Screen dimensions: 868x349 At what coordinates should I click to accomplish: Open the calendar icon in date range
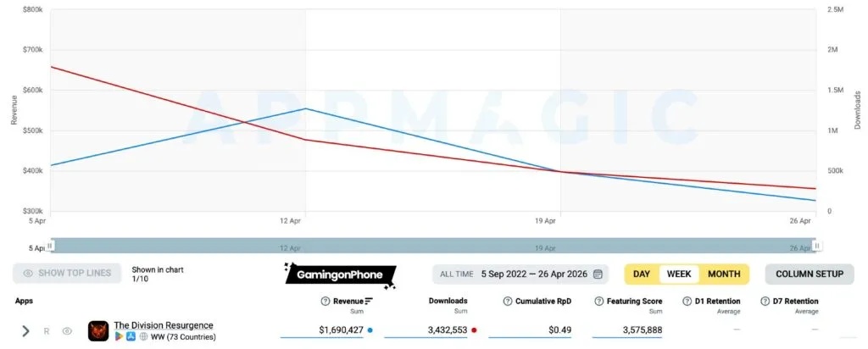[598, 274]
